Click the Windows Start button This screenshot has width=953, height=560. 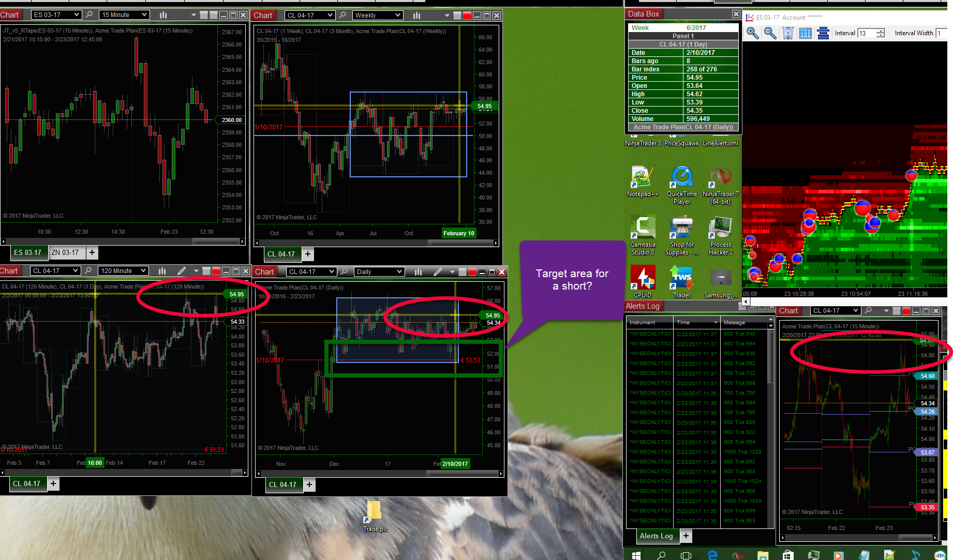pos(636,555)
